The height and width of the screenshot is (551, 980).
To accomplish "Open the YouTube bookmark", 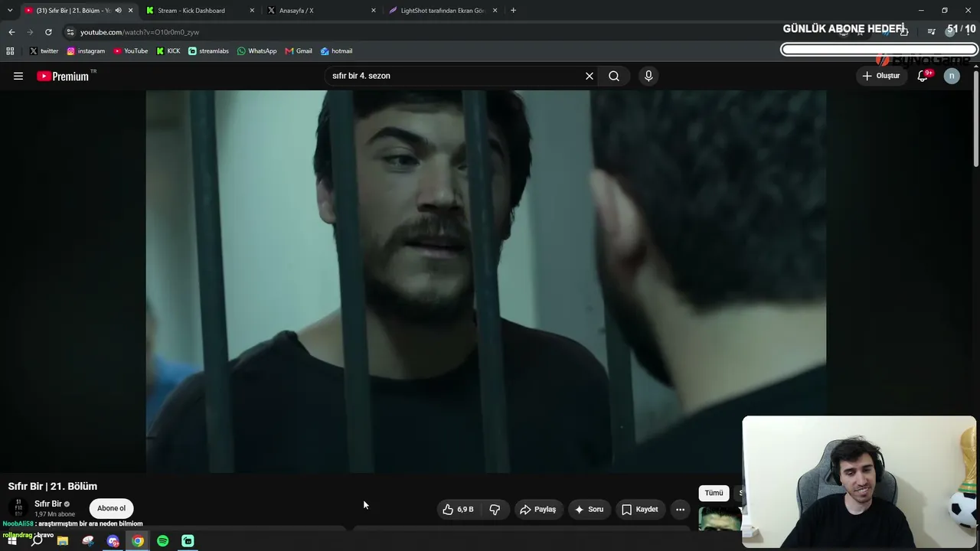I will pos(130,51).
